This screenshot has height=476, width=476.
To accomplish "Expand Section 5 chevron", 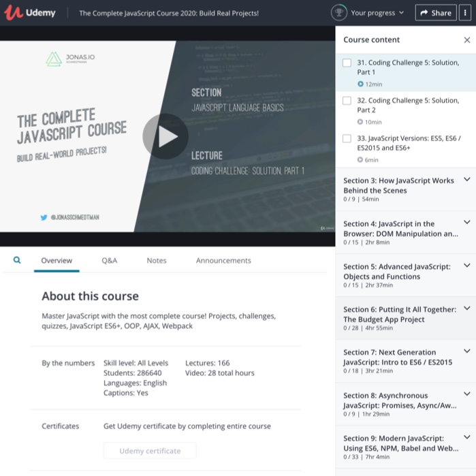I will click(467, 266).
